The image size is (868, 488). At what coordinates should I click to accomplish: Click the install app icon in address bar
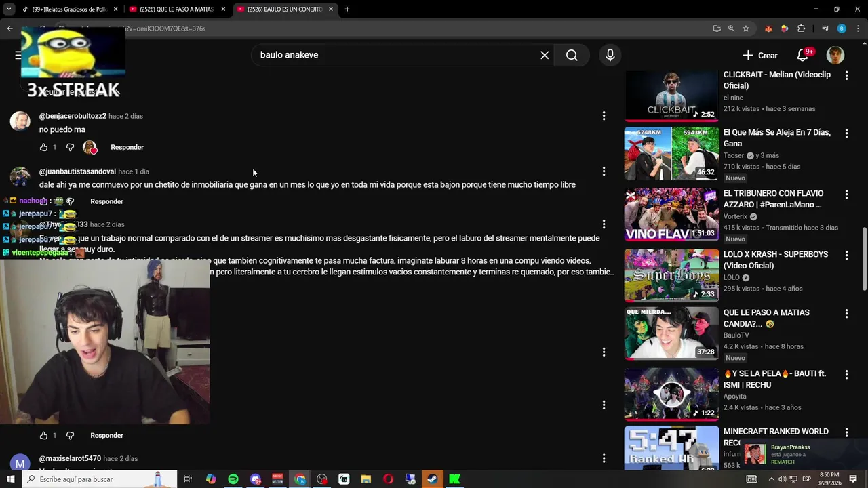(x=717, y=28)
